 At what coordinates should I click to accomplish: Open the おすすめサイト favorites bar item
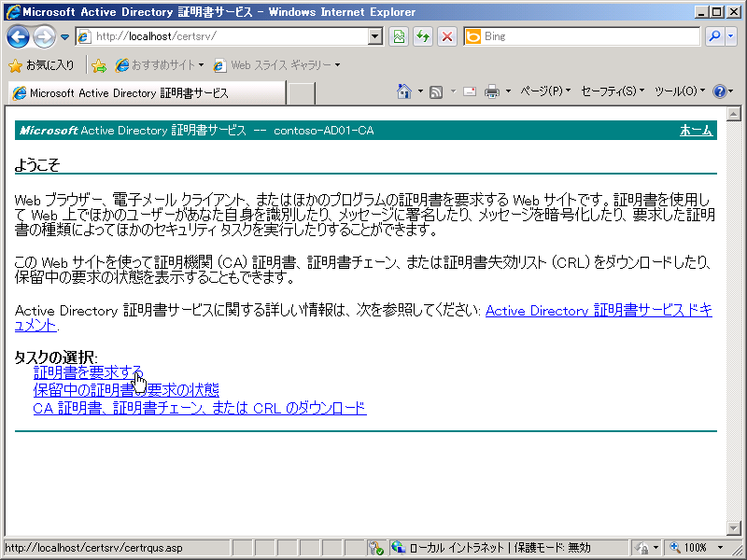pos(159,65)
